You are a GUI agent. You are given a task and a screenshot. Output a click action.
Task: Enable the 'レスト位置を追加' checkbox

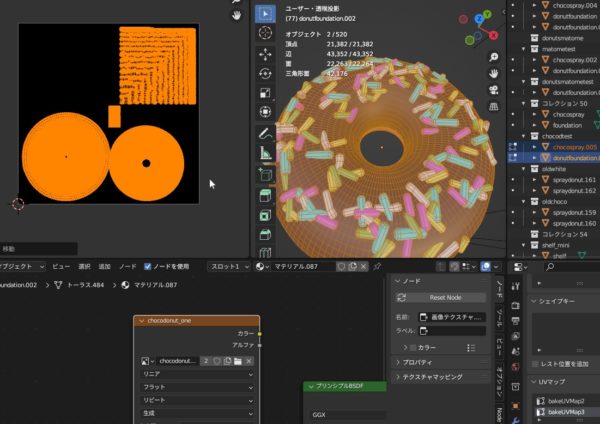tap(534, 363)
